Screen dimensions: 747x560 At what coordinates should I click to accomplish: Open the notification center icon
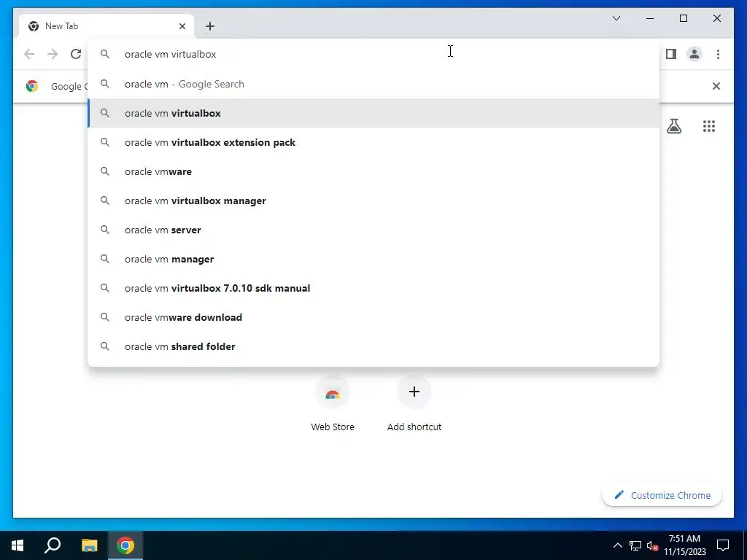(x=723, y=545)
